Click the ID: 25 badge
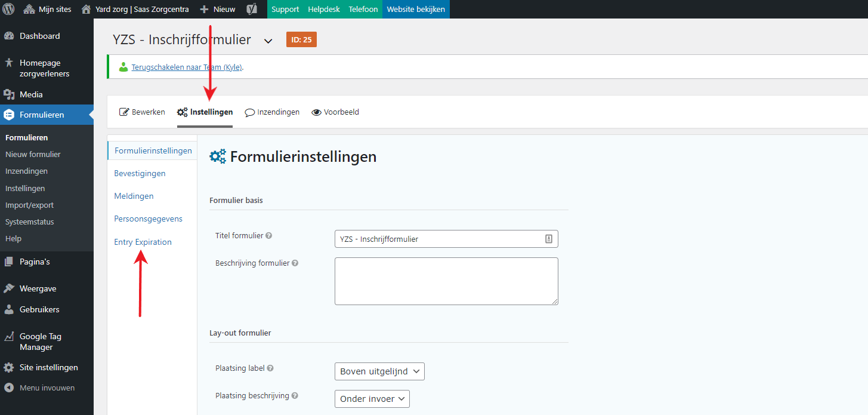This screenshot has height=415, width=868. [x=301, y=39]
